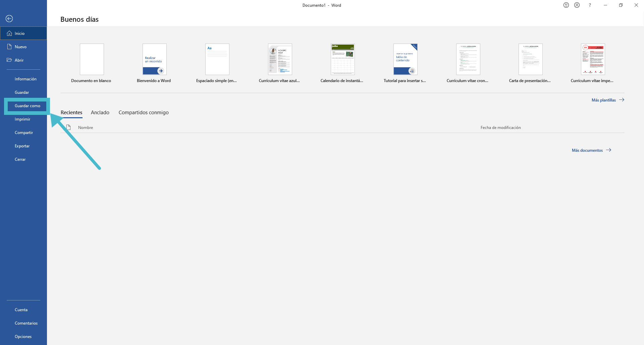
Task: Choose the Calendario de instantáneas template
Action: click(x=342, y=63)
